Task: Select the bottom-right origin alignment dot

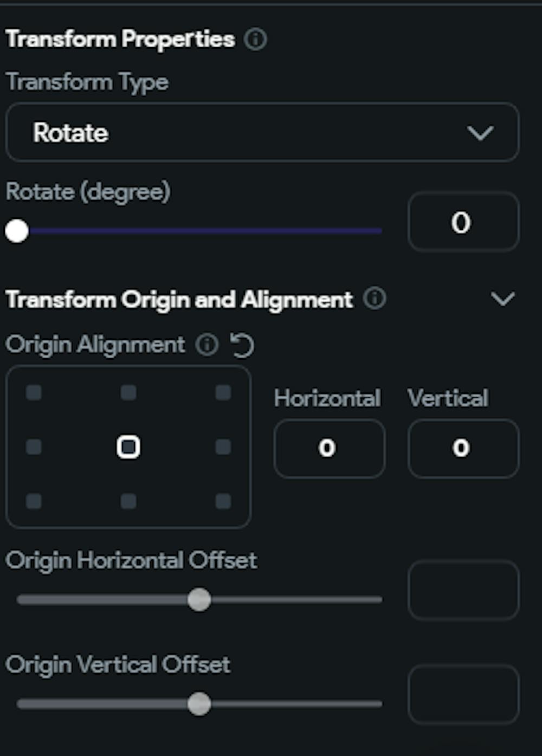Action: pos(223,500)
